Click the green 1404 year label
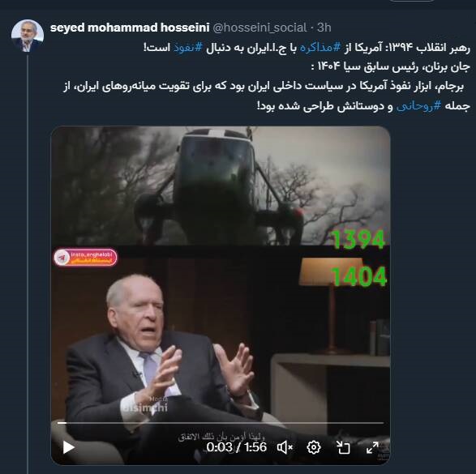The image size is (476, 474). (x=359, y=276)
